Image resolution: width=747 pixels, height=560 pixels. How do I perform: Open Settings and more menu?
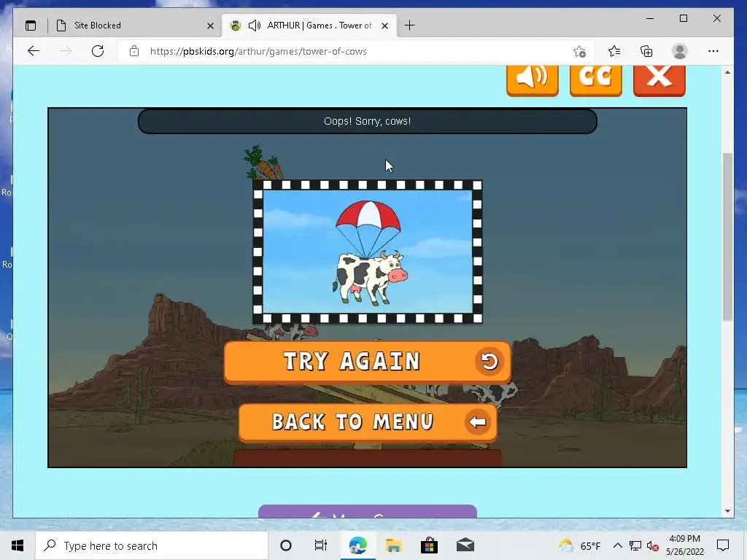[713, 51]
